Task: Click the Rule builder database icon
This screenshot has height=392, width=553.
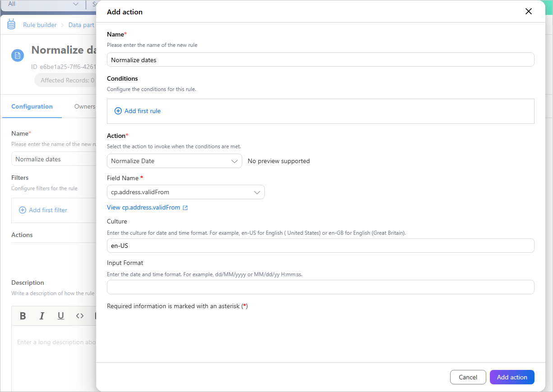Action: [x=11, y=24]
